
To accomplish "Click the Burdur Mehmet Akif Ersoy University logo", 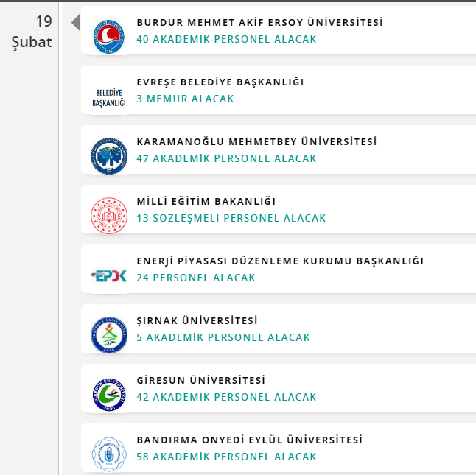I will 109,37.
